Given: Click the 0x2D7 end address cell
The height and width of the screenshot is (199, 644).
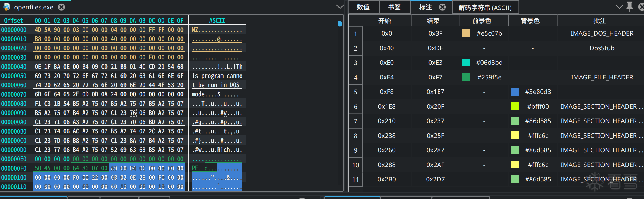Looking at the screenshot, I should click(x=435, y=179).
